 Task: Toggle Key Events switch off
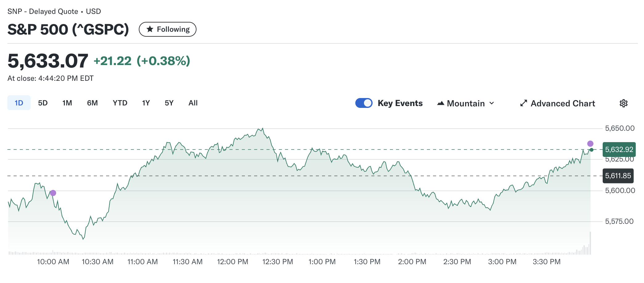[364, 103]
